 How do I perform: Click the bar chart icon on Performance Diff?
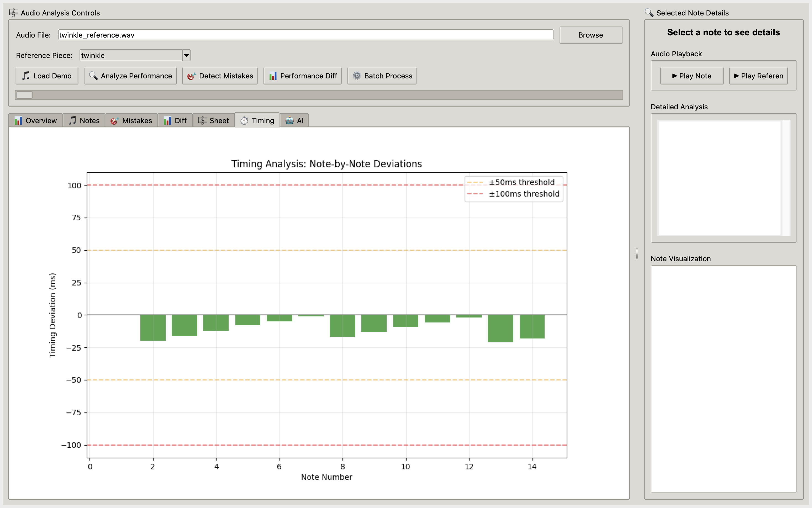(x=273, y=76)
